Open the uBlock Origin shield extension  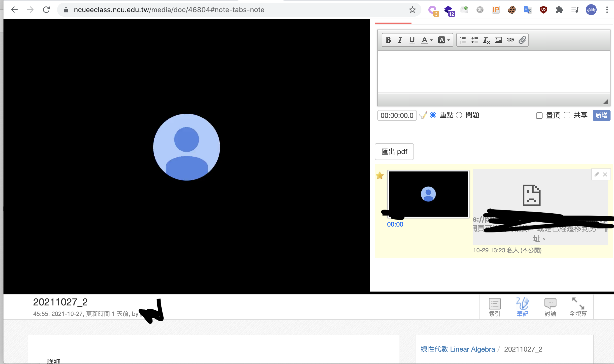coord(543,10)
